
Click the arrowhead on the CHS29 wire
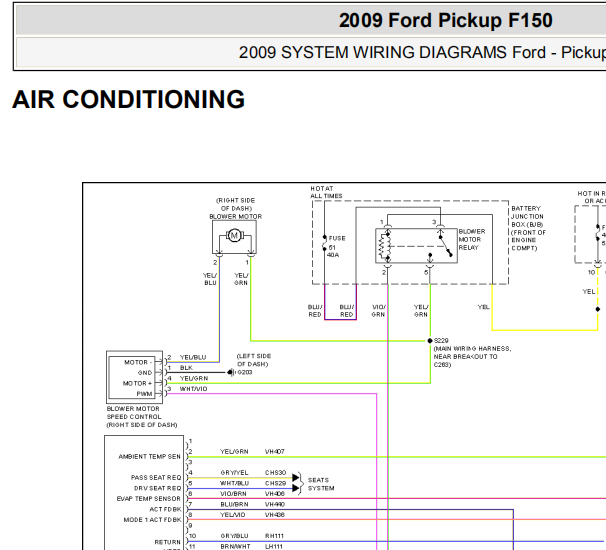click(x=296, y=488)
